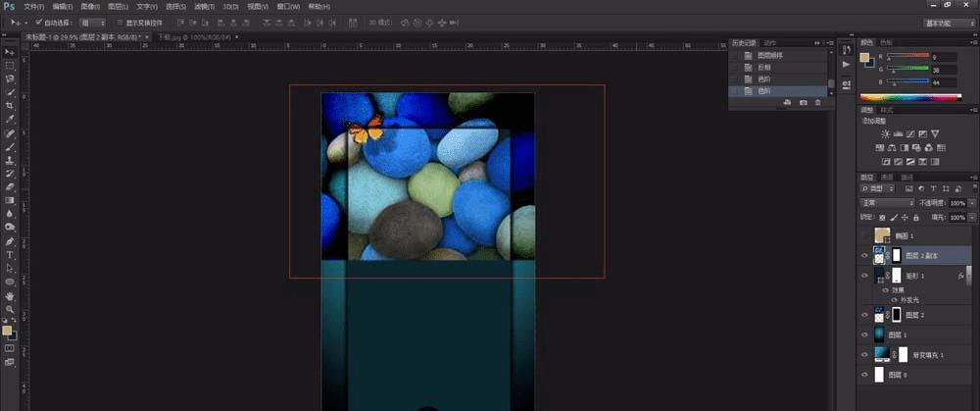The width and height of the screenshot is (980, 411).
Task: Select the Hand tool in the toolbox
Action: coord(10,295)
